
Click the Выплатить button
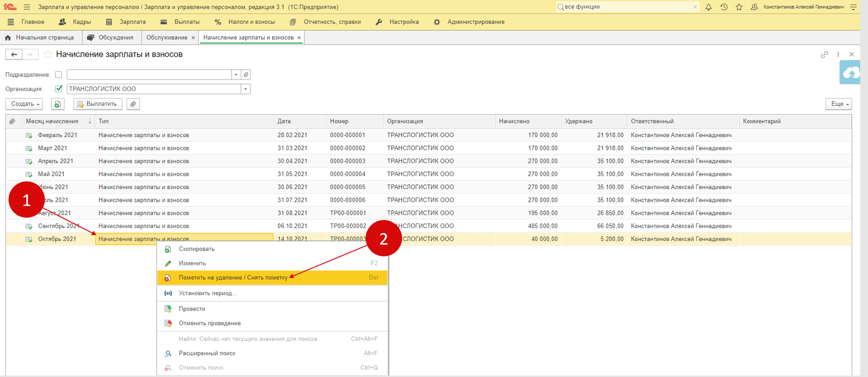(98, 104)
